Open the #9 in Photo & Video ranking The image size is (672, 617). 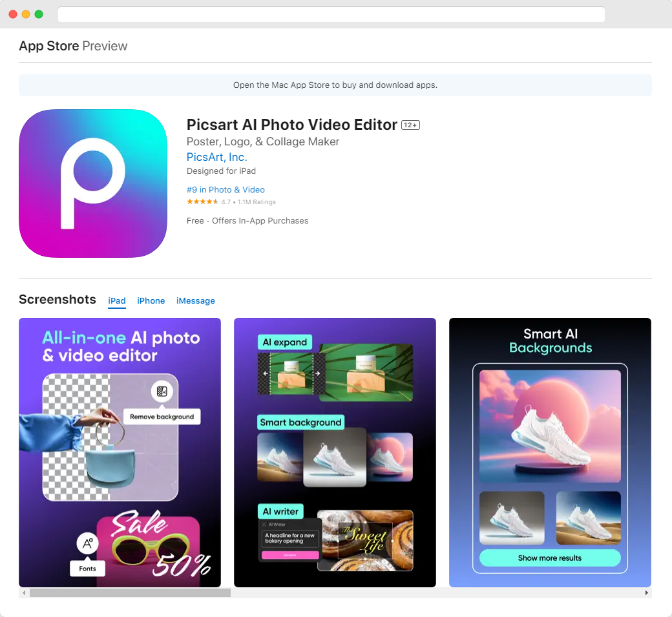click(226, 189)
